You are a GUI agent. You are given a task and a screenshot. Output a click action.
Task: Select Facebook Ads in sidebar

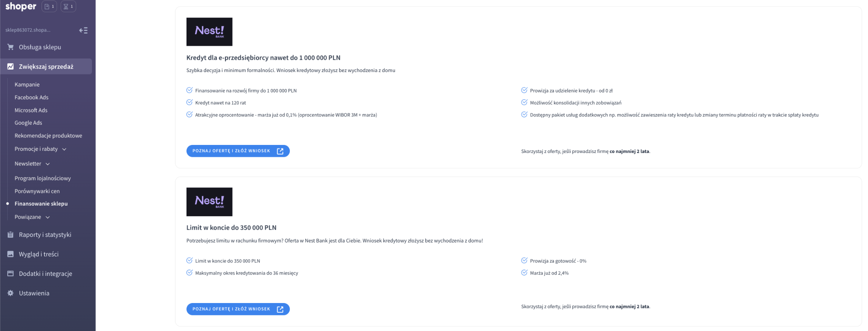click(x=31, y=97)
